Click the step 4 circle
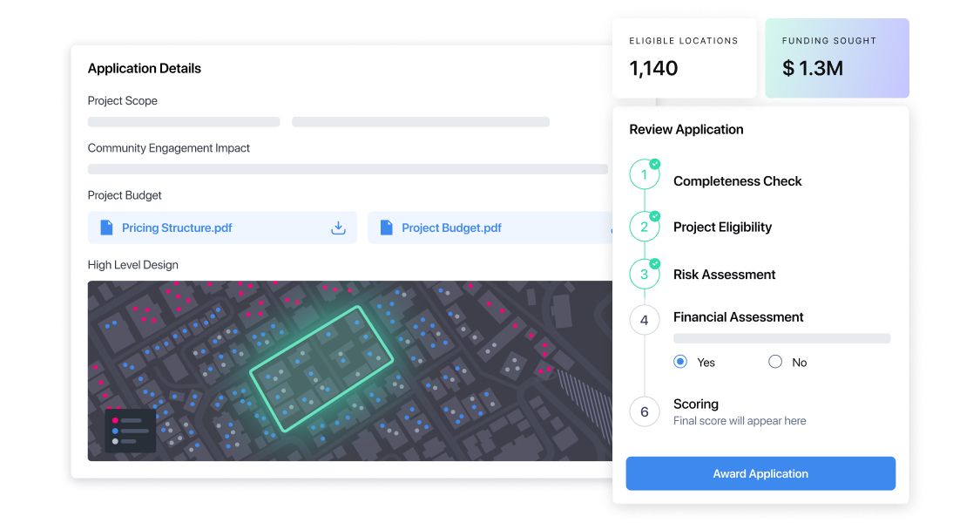 [645, 320]
